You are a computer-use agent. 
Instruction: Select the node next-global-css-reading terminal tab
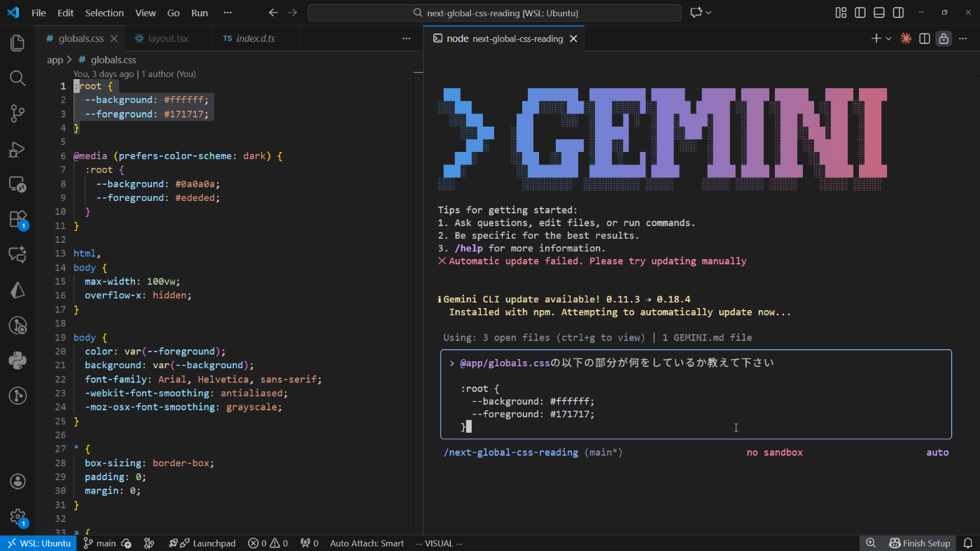505,39
